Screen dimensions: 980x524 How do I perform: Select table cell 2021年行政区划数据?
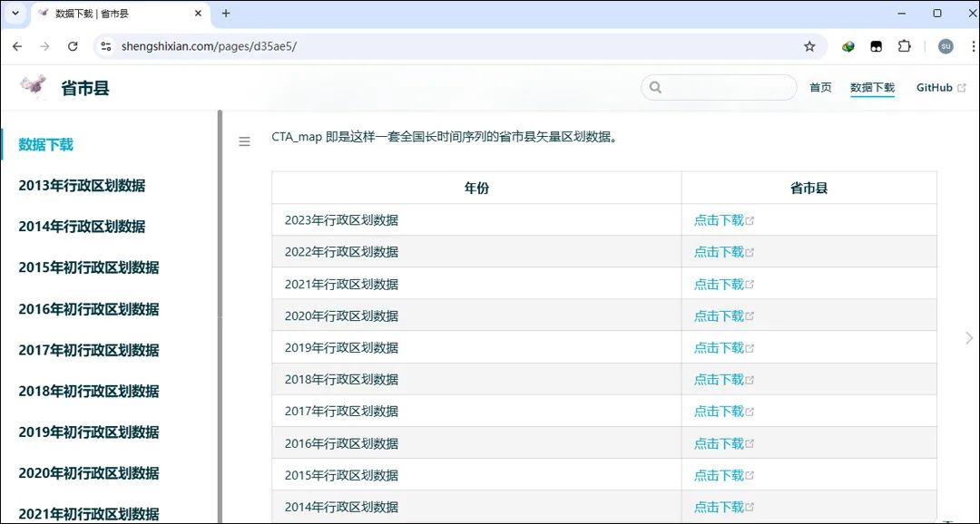click(476, 284)
